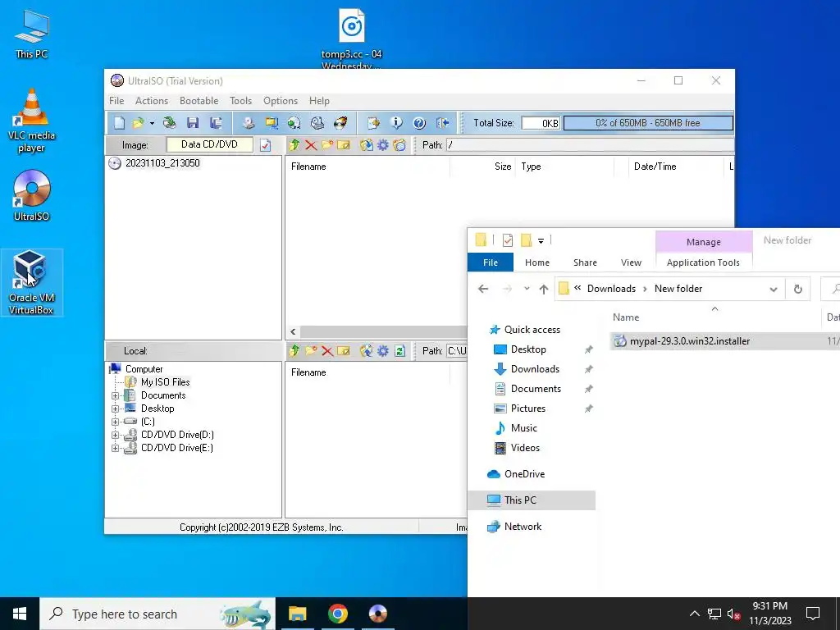
Task: Open the Customize Quick Access Toolbar dropdown arrow
Action: pyautogui.click(x=541, y=241)
